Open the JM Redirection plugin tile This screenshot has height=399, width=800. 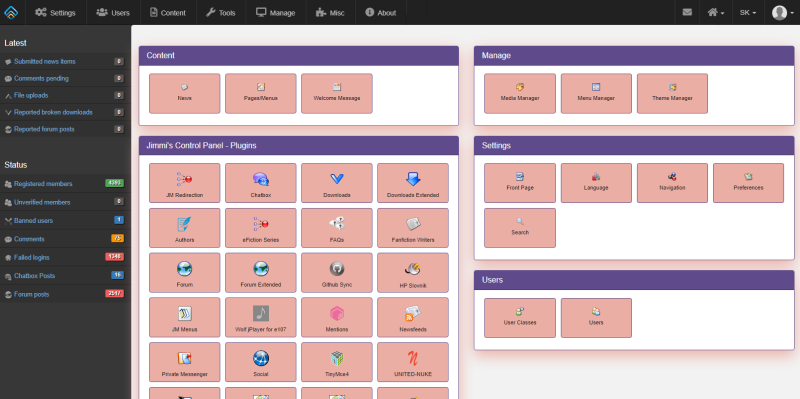[x=185, y=183]
